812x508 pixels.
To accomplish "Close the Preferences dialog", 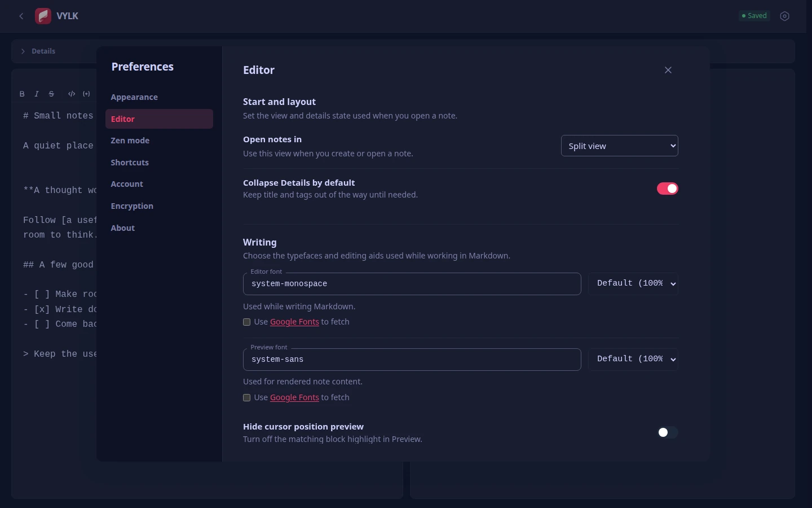I will [668, 70].
